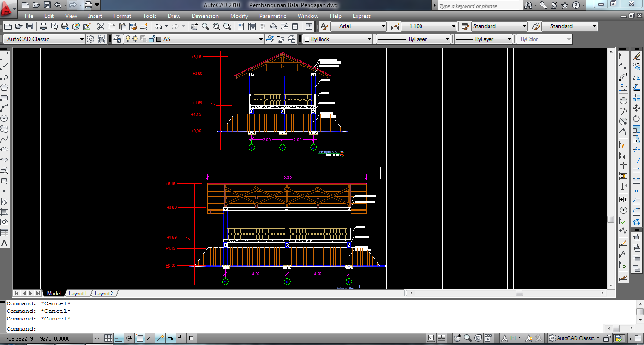
Task: Select the Rectangle draw tool
Action: (4, 98)
